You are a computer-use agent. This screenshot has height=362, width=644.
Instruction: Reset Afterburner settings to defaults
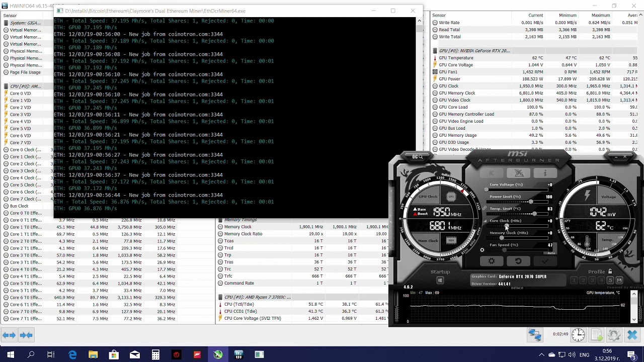518,261
